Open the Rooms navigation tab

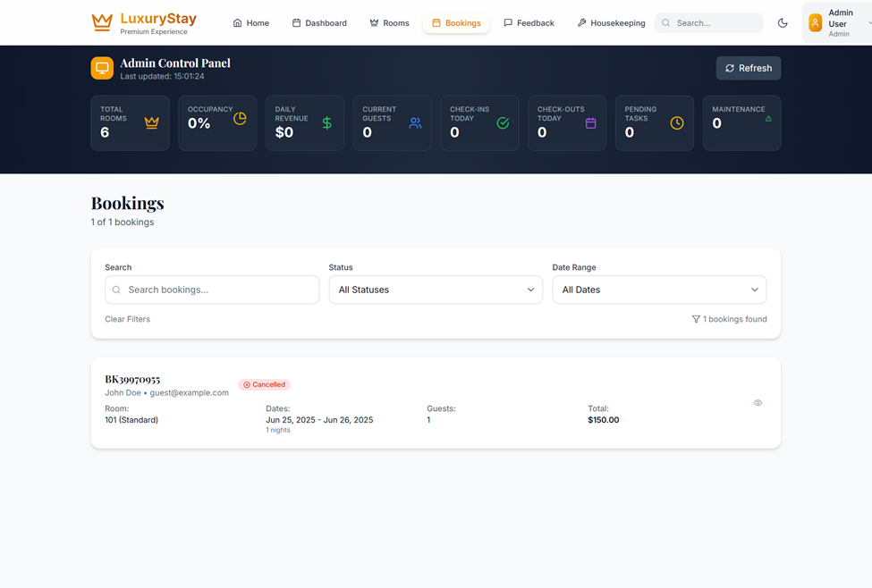(389, 23)
